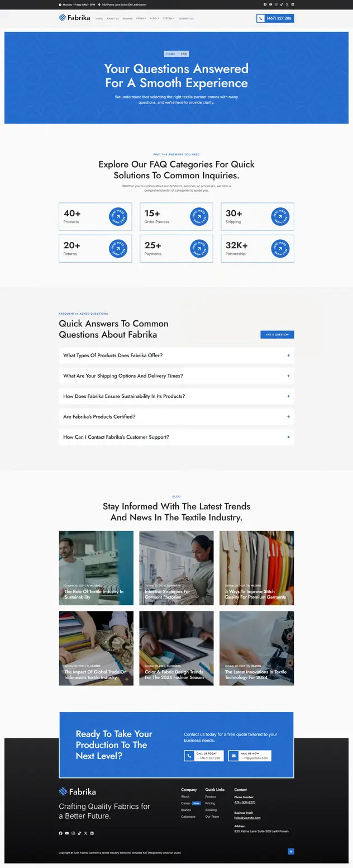
Task: Click the Instagram icon in the footer
Action: pos(73,833)
